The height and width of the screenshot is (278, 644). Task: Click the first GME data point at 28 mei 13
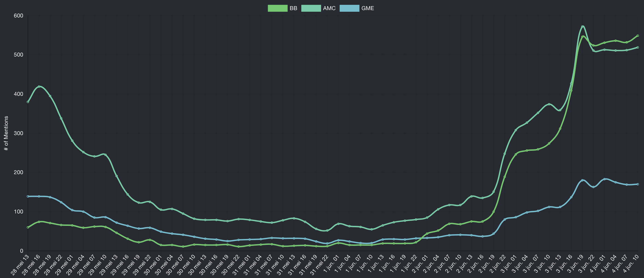(28, 196)
